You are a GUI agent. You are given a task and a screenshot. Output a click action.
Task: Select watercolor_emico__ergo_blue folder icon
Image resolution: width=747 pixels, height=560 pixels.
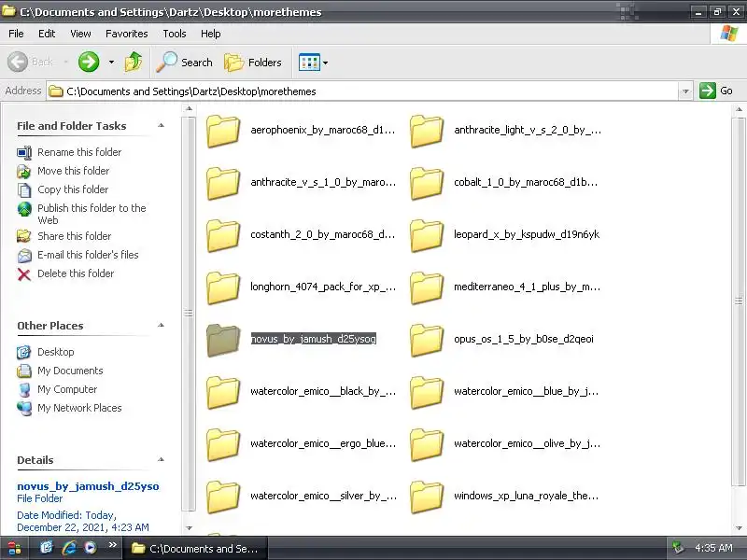pos(223,445)
